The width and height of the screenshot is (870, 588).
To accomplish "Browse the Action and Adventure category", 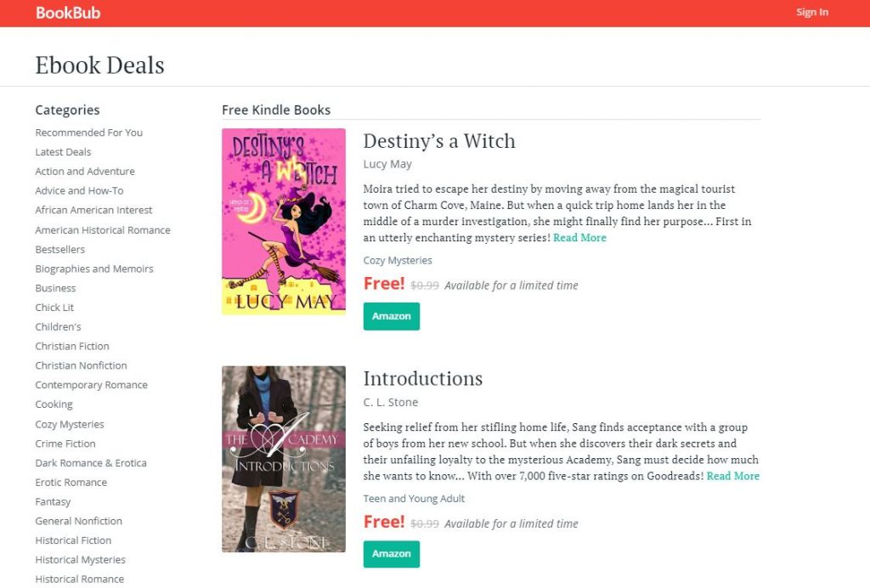I will tap(85, 171).
